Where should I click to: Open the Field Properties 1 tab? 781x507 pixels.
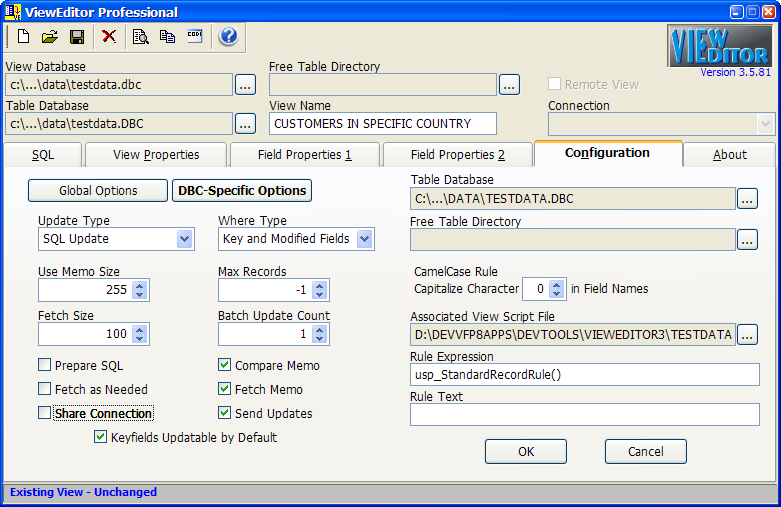click(304, 155)
